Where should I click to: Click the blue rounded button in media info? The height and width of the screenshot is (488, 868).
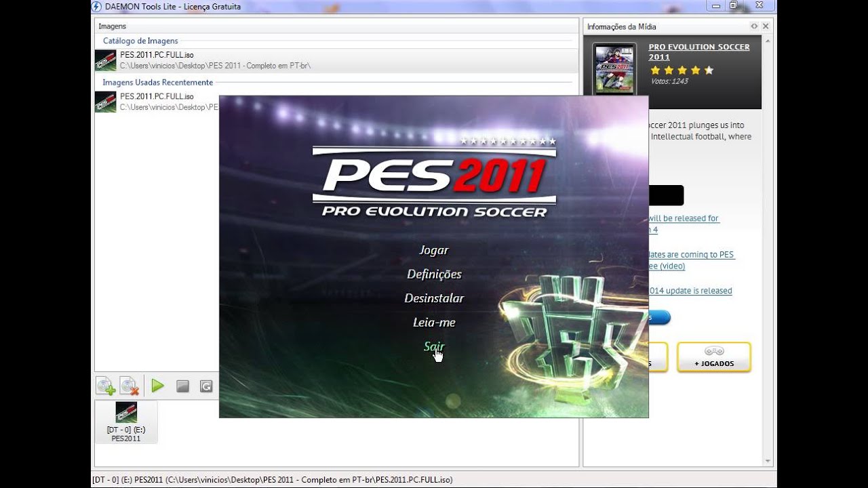(x=659, y=317)
